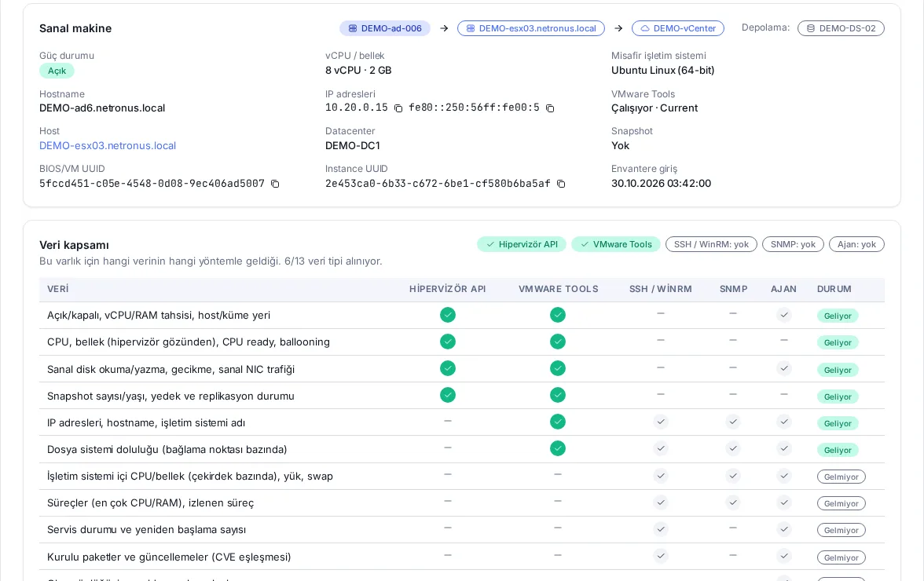Image resolution: width=924 pixels, height=581 pixels.
Task: Copy the IPv4 address 10.20.0.15
Action: coord(398,108)
